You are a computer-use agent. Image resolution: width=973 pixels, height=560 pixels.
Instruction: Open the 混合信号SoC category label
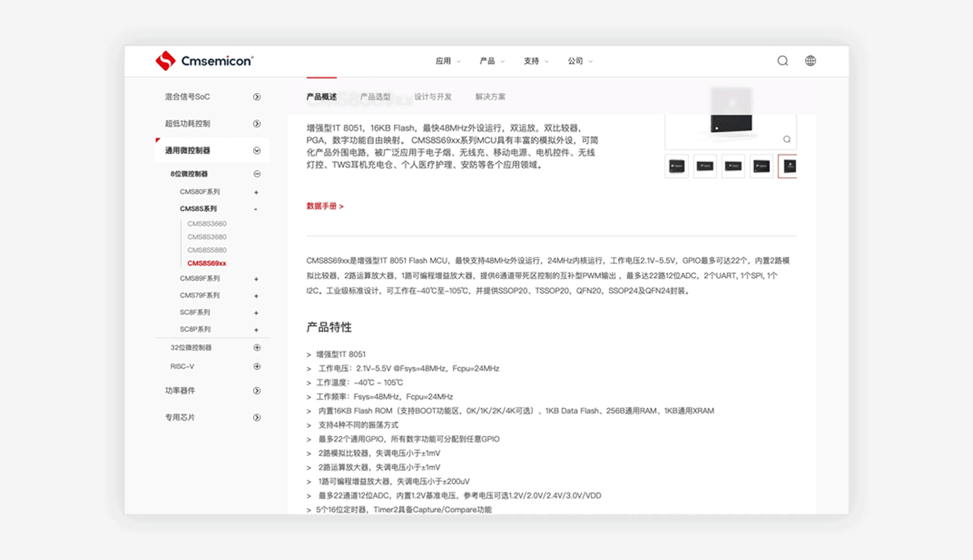point(187,97)
